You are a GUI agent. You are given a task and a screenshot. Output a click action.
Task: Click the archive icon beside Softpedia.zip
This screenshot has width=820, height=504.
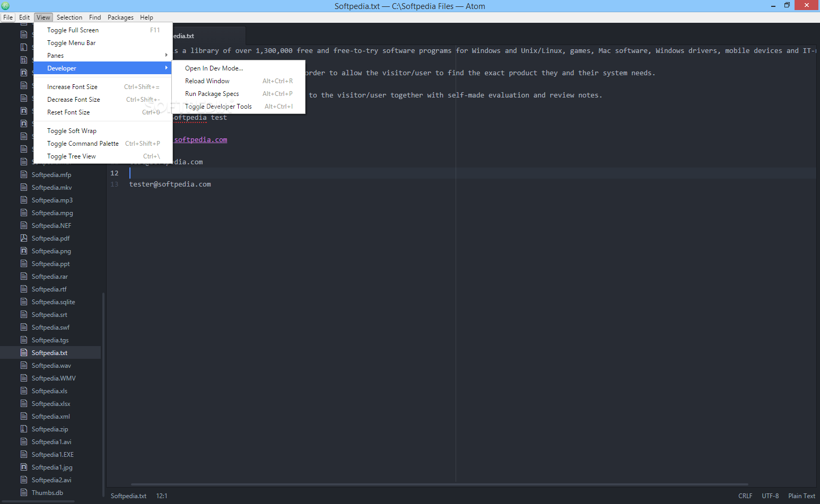(x=24, y=429)
